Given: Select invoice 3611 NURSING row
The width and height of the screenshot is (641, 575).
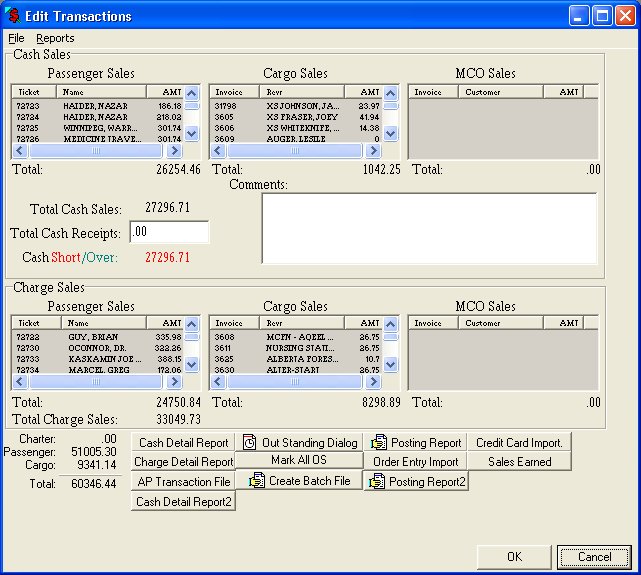Looking at the screenshot, I should pos(297,348).
